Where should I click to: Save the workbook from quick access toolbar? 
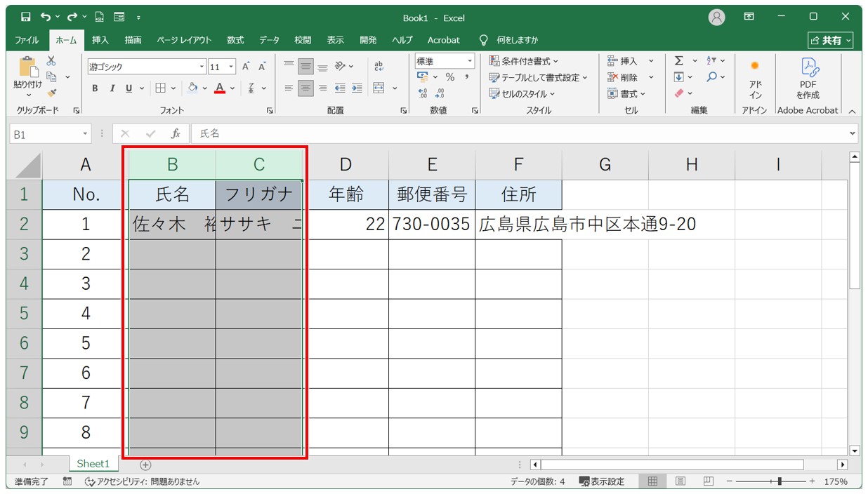click(x=25, y=17)
